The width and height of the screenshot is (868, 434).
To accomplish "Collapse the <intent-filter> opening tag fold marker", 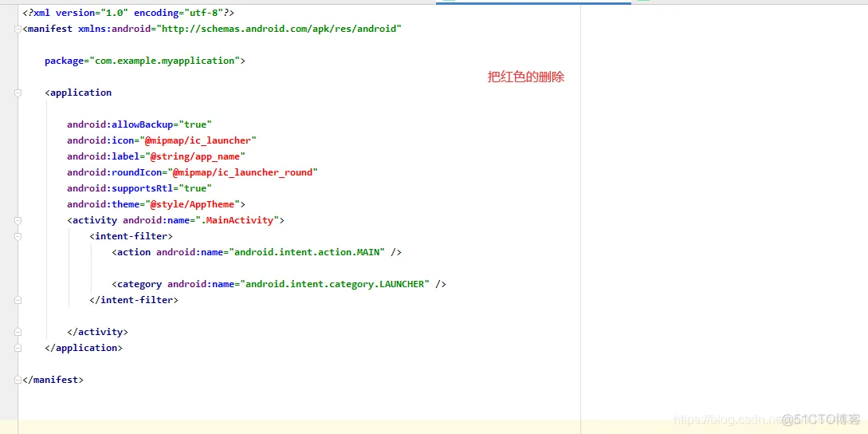I will [x=18, y=236].
